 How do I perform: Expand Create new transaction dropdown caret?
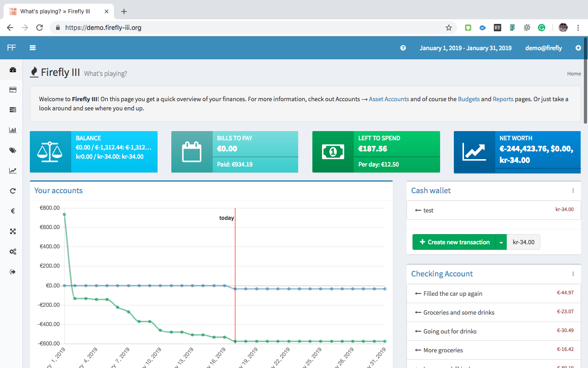click(x=501, y=242)
